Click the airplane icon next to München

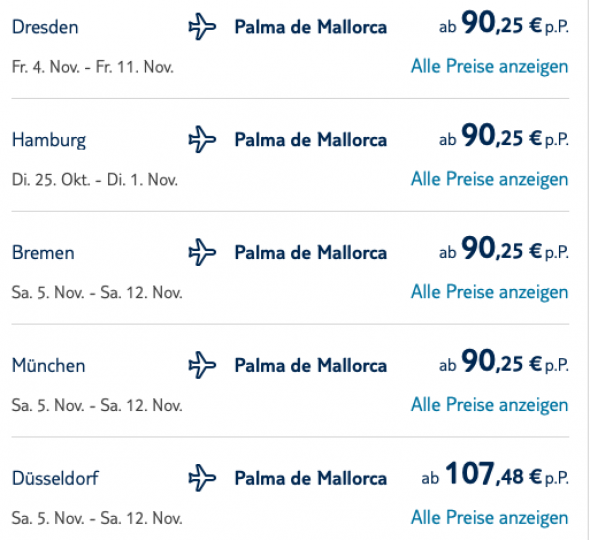[202, 365]
